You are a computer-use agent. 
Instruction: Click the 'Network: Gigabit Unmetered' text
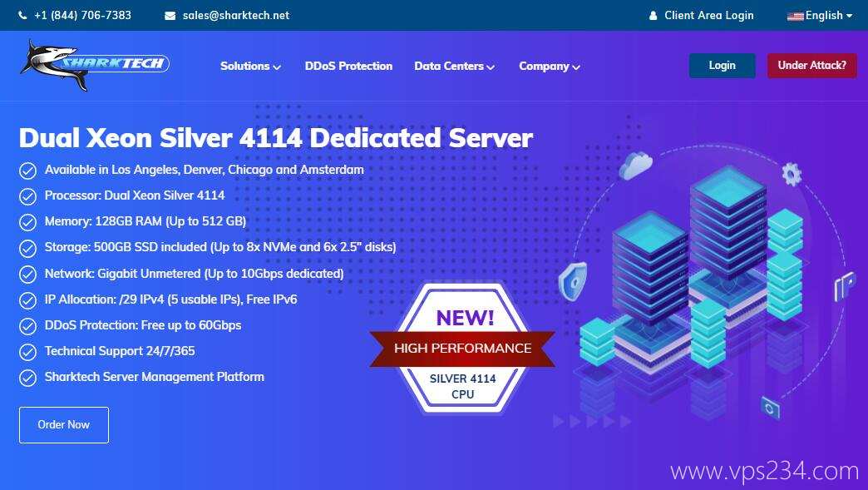(x=195, y=274)
